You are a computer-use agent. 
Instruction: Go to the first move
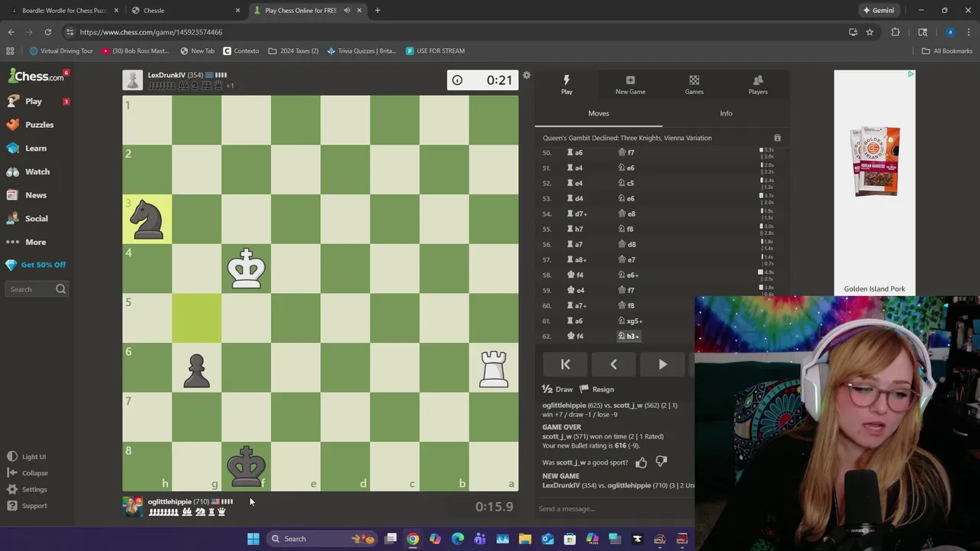pos(565,364)
